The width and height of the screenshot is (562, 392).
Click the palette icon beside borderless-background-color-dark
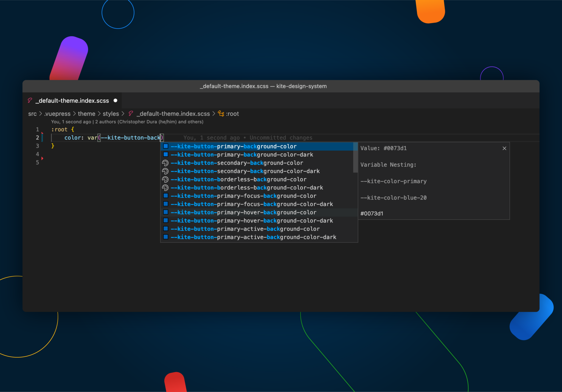[165, 188]
